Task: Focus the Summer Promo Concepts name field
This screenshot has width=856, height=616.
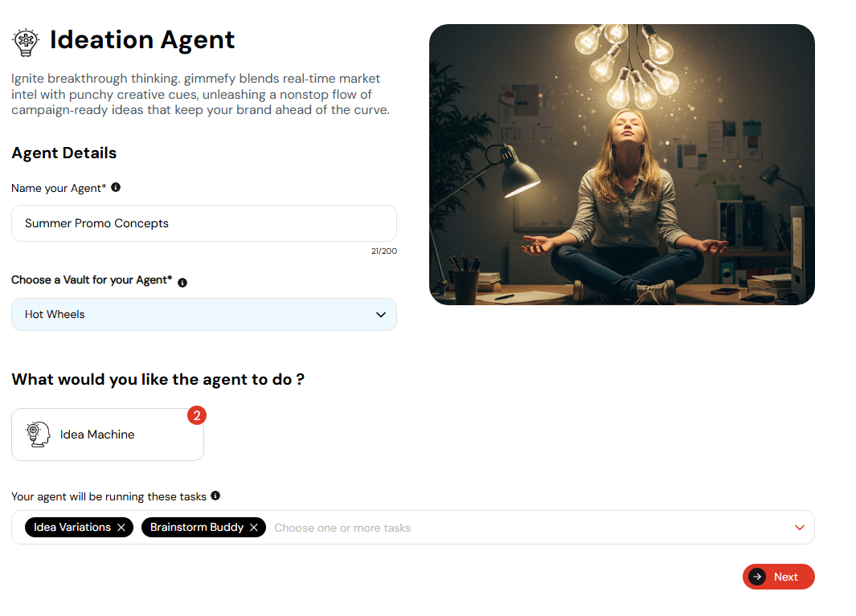Action: pyautogui.click(x=204, y=223)
